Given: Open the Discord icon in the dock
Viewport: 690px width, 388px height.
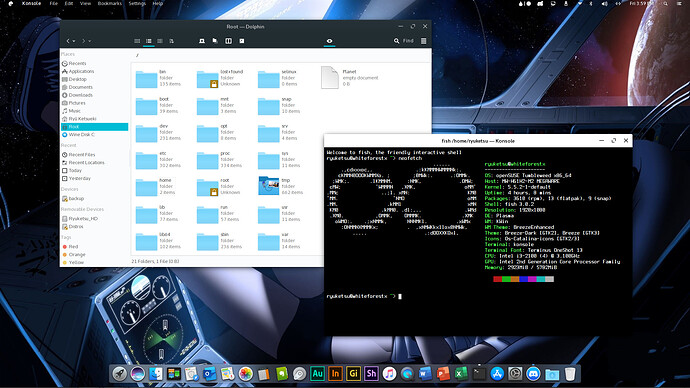Looking at the screenshot, I should click(533, 374).
